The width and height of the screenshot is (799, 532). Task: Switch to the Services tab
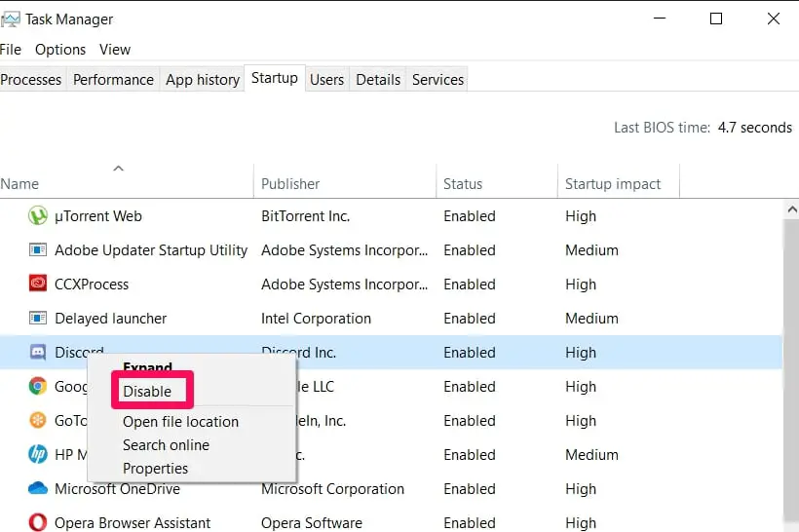[438, 80]
